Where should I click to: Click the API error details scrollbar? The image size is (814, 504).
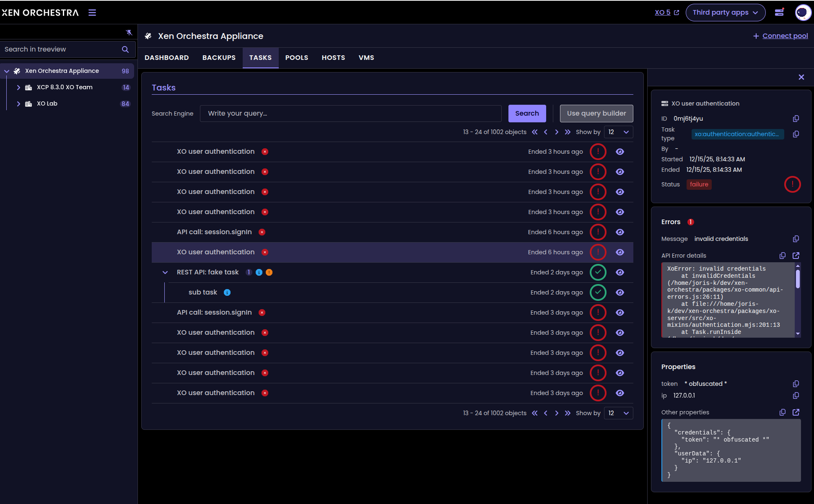[x=798, y=279]
